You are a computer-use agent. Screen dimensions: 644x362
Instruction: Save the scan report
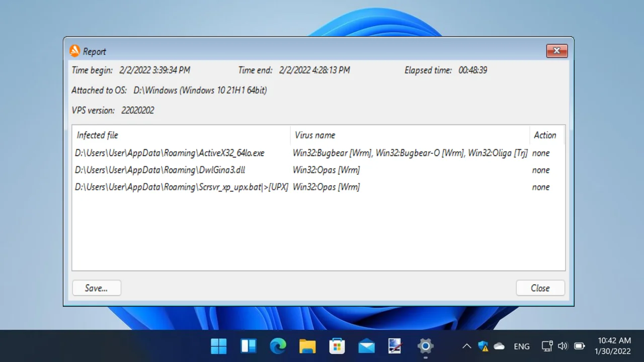tap(97, 288)
